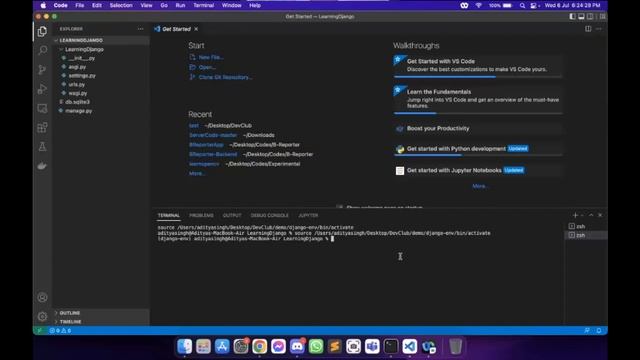Collapse the LEARNINGDJANGO root folder

pyautogui.click(x=100, y=40)
